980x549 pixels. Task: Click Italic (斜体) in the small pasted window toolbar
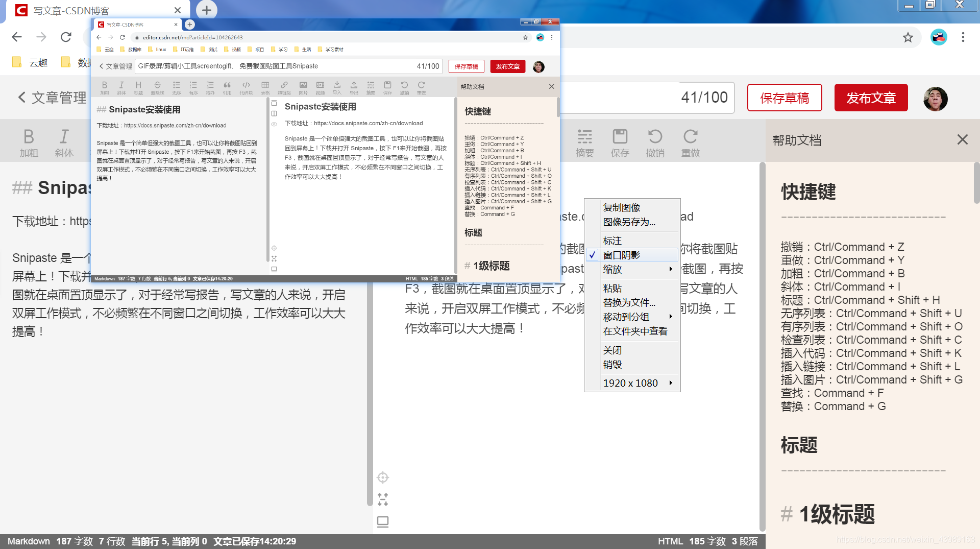click(x=121, y=87)
